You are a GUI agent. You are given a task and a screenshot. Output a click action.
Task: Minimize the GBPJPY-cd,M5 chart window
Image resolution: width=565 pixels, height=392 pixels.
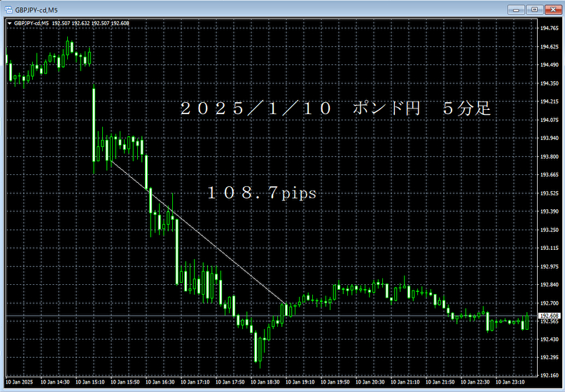click(517, 9)
